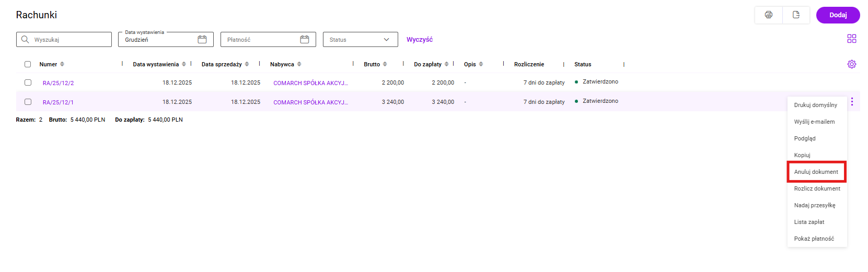Expand the Status filter dropdown
The image size is (868, 272).
click(360, 40)
